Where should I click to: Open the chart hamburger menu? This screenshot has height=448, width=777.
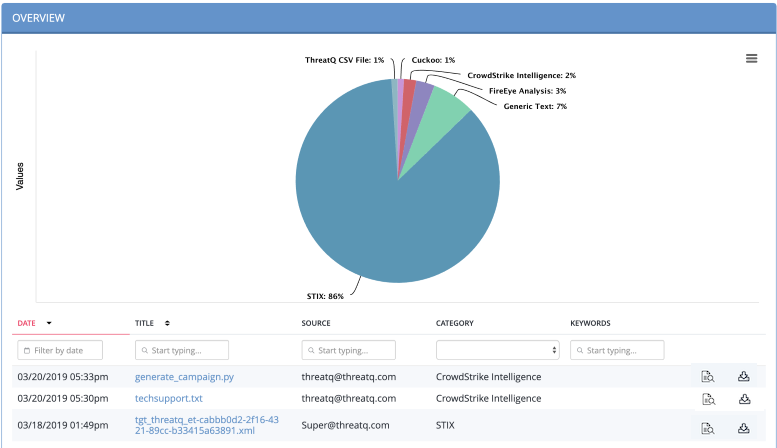click(751, 58)
